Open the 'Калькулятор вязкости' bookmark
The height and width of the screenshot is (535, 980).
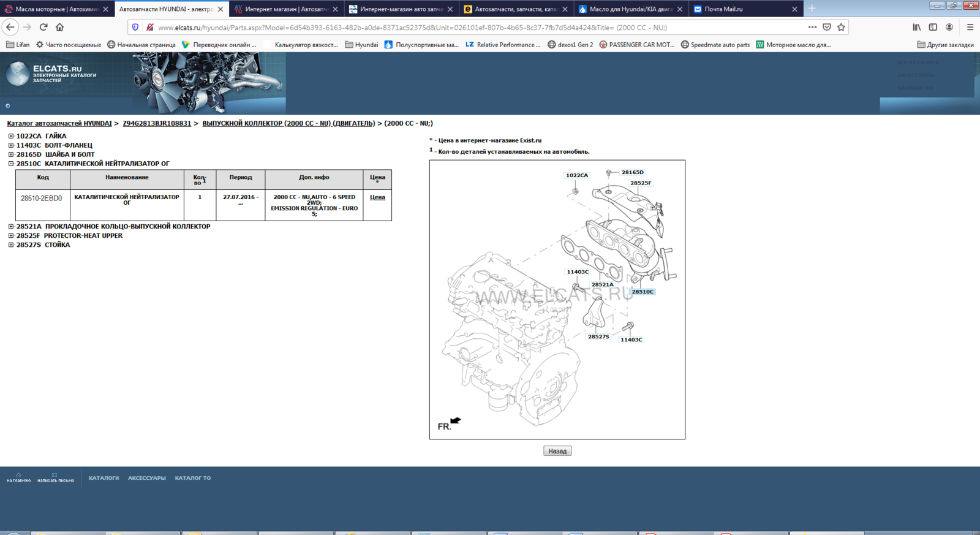click(x=301, y=45)
